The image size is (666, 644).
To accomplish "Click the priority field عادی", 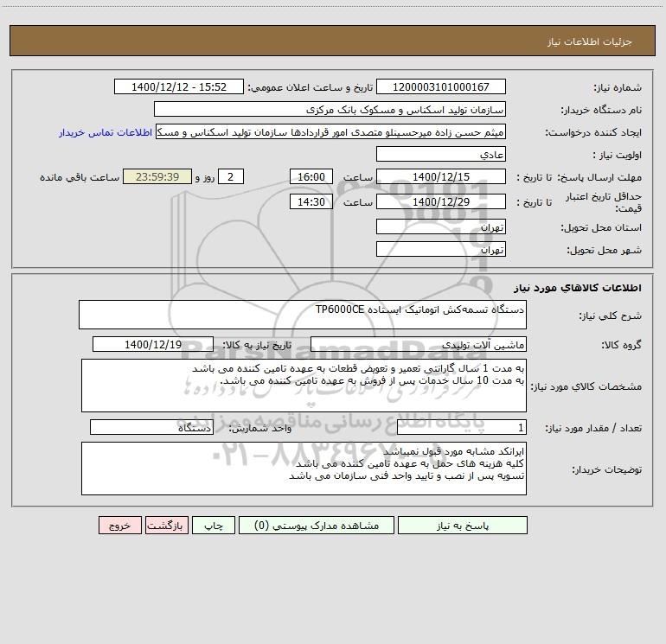I will [441, 154].
